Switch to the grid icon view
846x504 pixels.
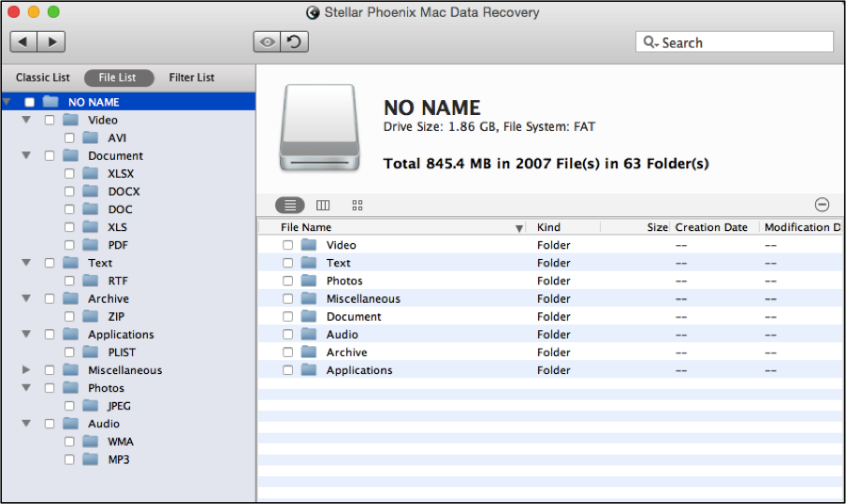pos(357,206)
